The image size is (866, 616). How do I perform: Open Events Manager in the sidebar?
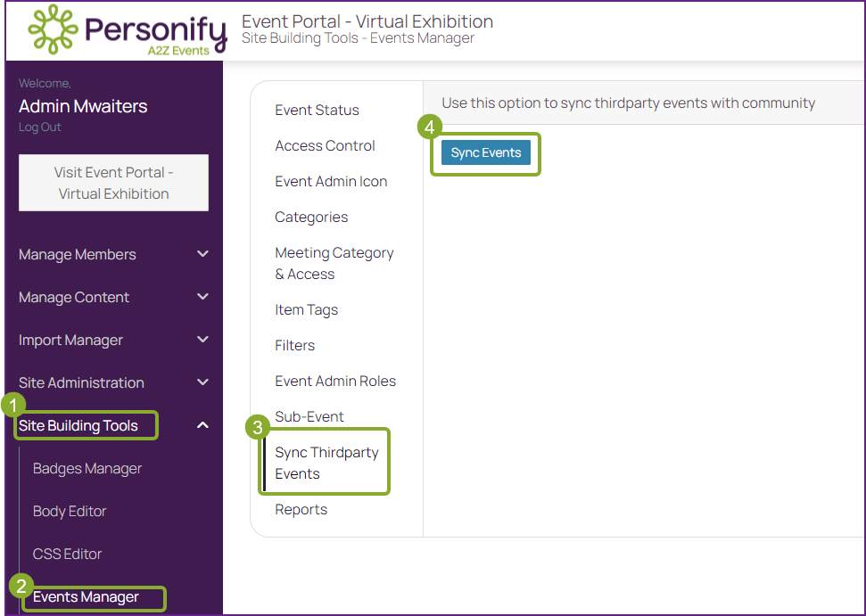86,596
